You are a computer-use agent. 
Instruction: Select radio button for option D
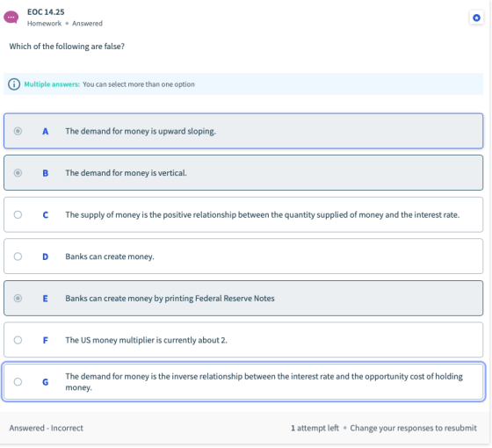point(18,257)
